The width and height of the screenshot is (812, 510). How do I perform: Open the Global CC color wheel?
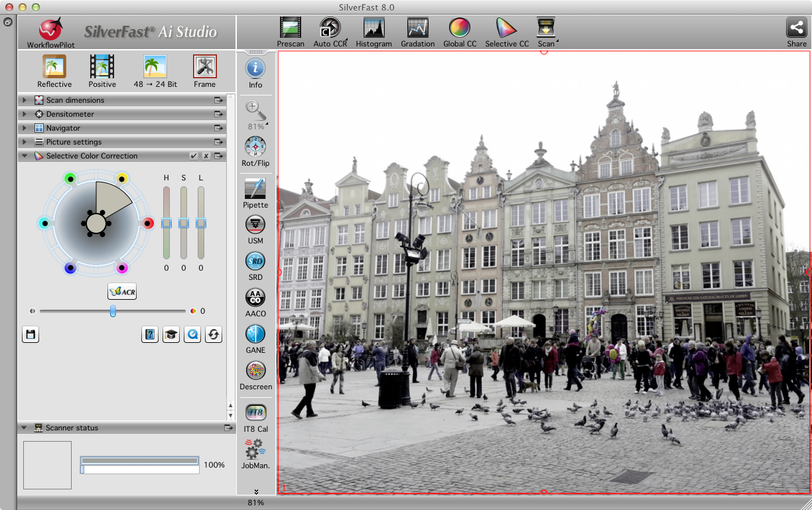coord(459,29)
